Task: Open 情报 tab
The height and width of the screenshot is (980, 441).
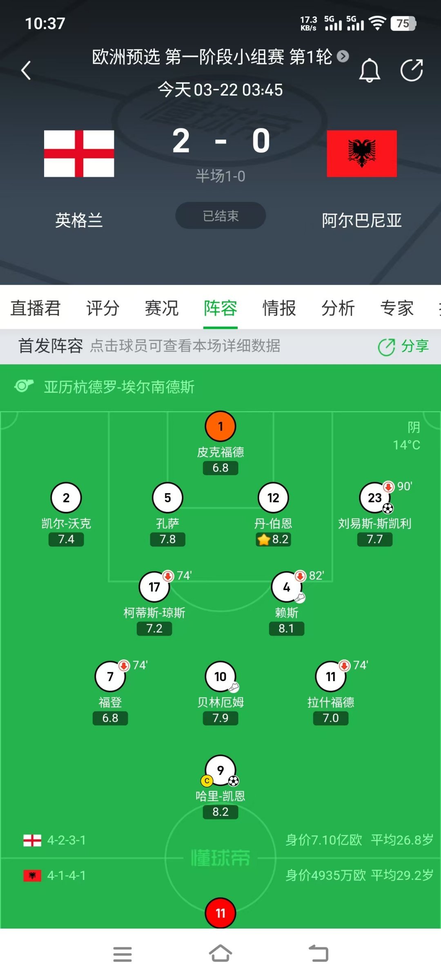Action: pos(279,308)
